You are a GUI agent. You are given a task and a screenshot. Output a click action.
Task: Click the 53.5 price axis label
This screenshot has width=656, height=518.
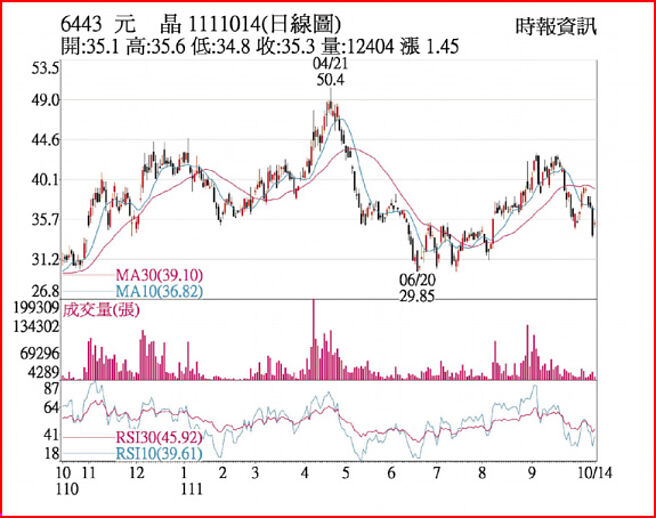pyautogui.click(x=45, y=68)
